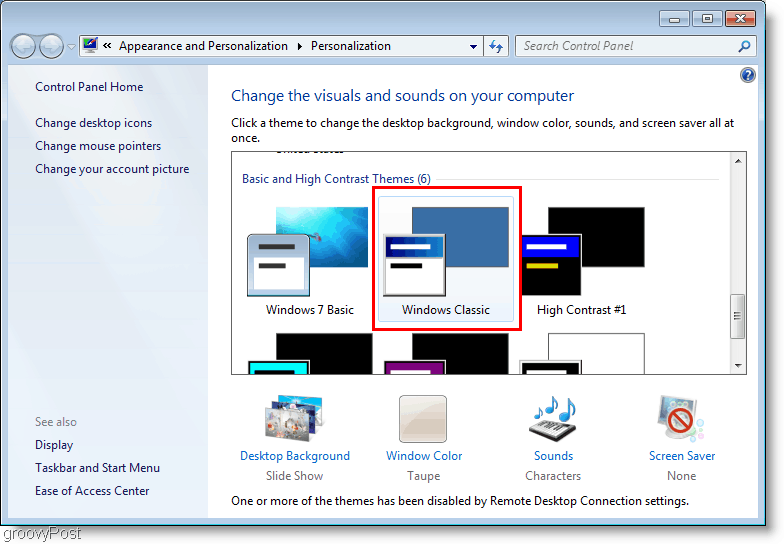The image size is (784, 544).
Task: Click the search magnifier icon
Action: 744,46
